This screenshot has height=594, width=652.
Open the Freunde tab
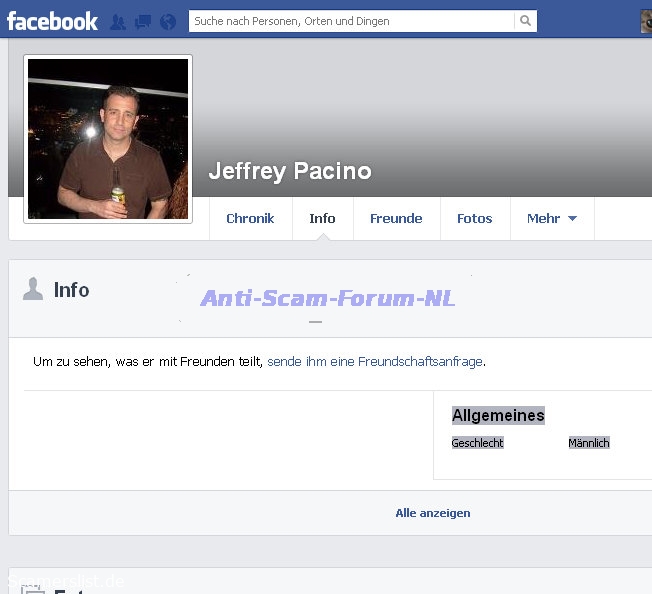pyautogui.click(x=396, y=218)
